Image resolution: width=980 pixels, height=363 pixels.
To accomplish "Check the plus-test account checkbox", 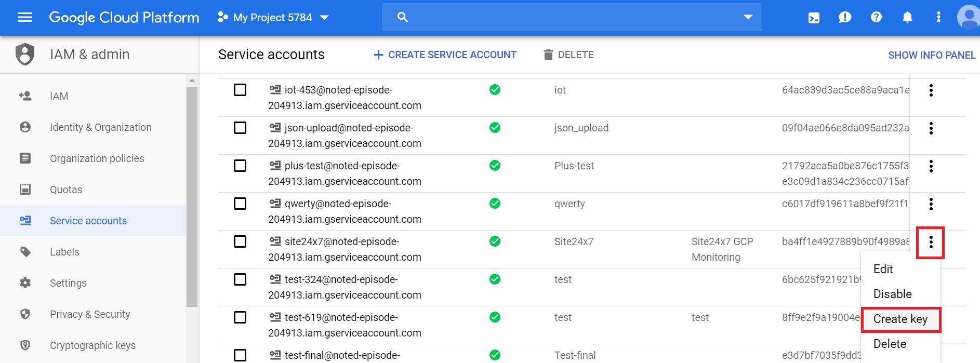I will coord(240,166).
